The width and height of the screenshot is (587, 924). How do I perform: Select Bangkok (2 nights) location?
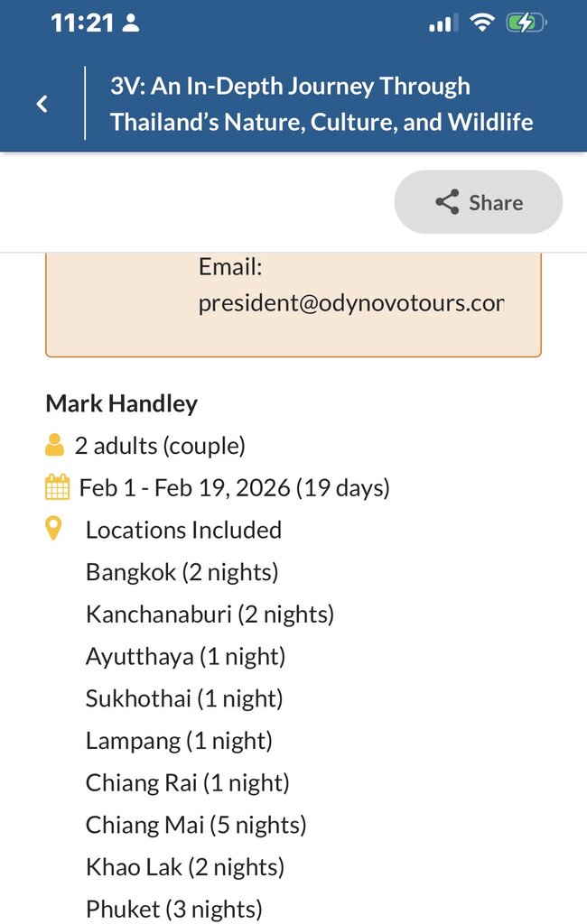tap(182, 572)
